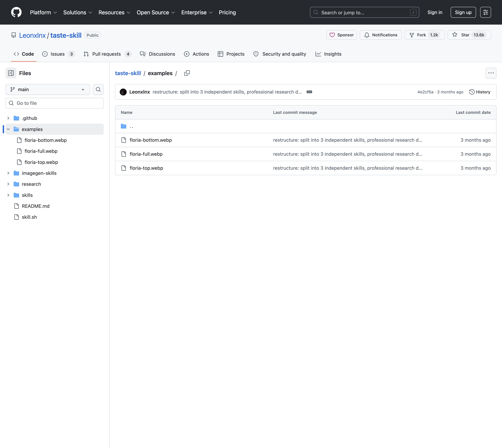Click the star icon on Star button

coord(455,35)
